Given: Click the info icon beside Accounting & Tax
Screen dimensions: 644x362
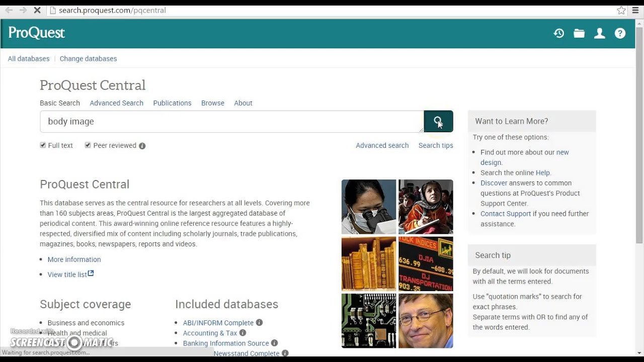Looking at the screenshot, I should pos(243,333).
